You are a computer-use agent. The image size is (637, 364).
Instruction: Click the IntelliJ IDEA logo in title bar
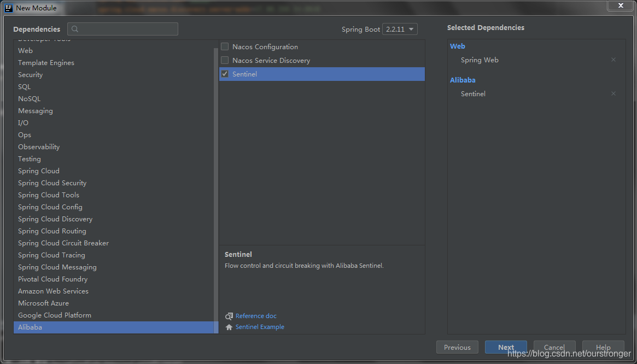tap(9, 8)
